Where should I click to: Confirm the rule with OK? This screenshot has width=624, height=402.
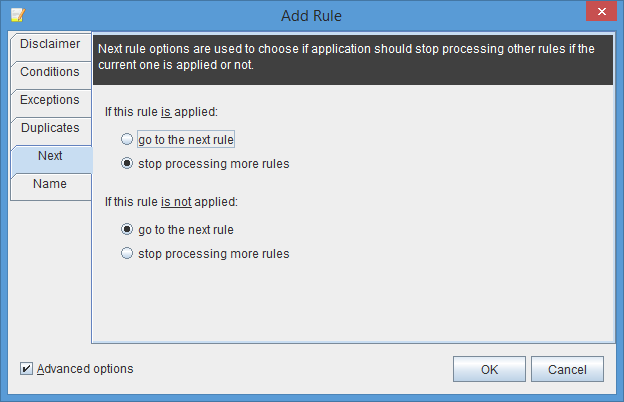(x=489, y=369)
